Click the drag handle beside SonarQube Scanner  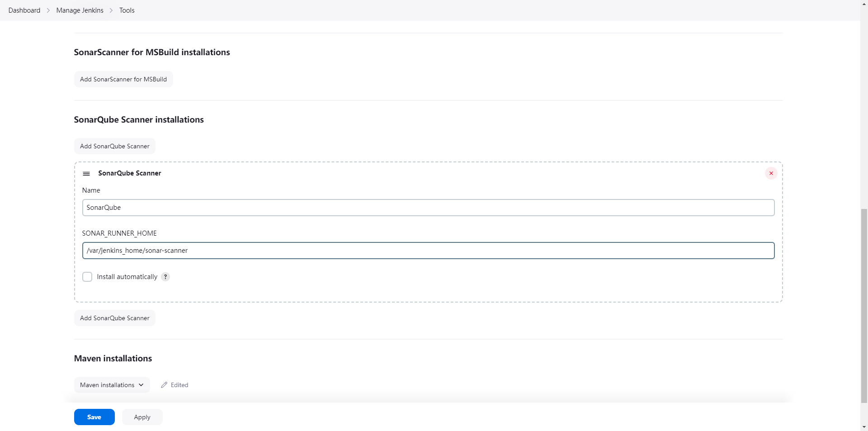pos(86,174)
